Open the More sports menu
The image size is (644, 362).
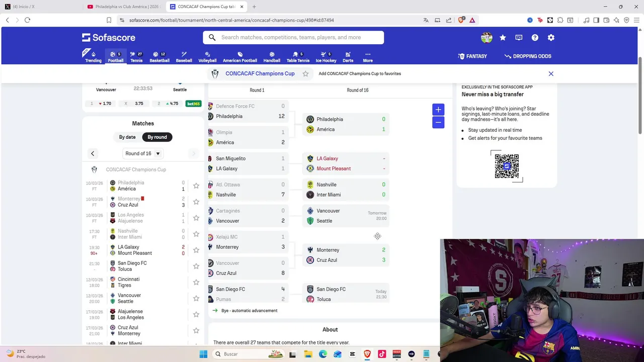(x=368, y=56)
